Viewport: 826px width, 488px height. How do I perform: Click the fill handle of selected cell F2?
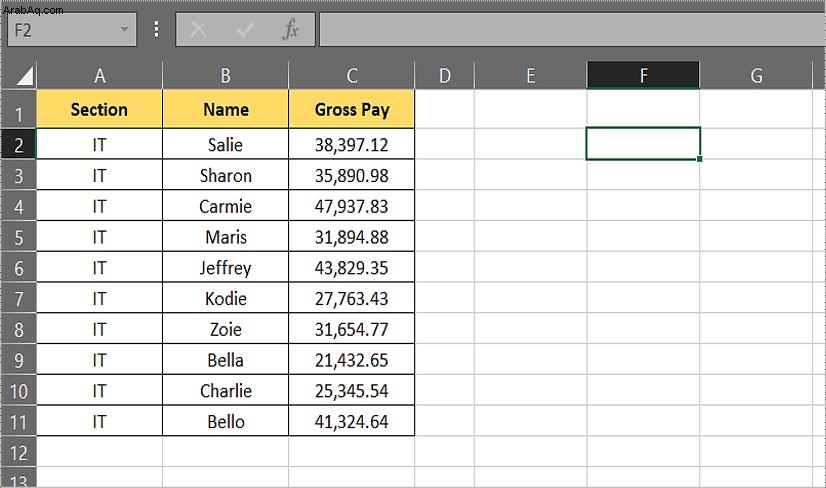click(x=699, y=159)
